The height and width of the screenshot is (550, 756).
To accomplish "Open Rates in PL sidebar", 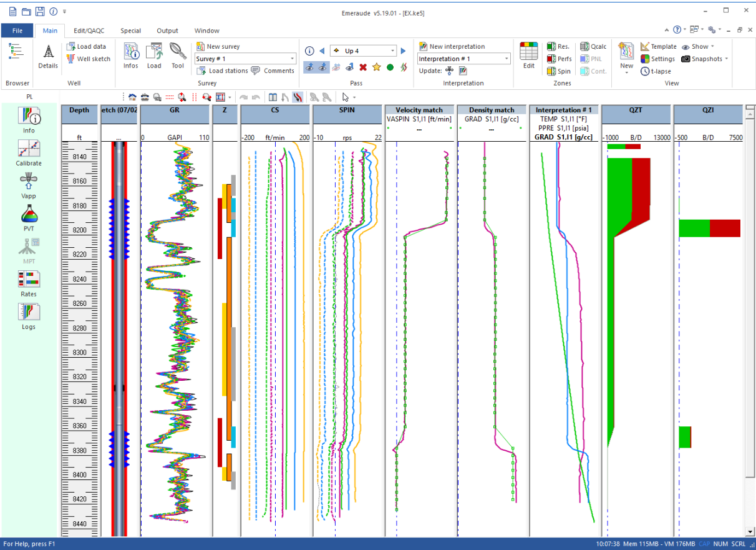I will pos(29,283).
